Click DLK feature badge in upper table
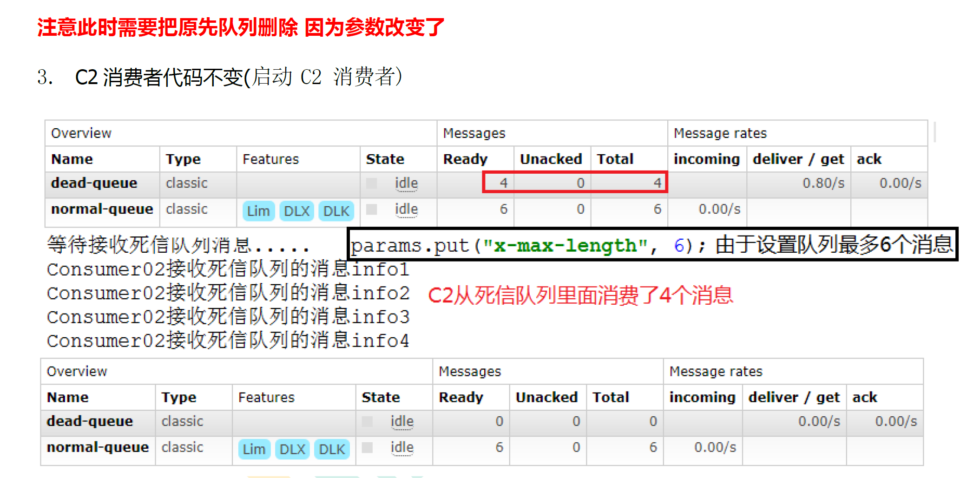The height and width of the screenshot is (478, 980). pyautogui.click(x=336, y=211)
